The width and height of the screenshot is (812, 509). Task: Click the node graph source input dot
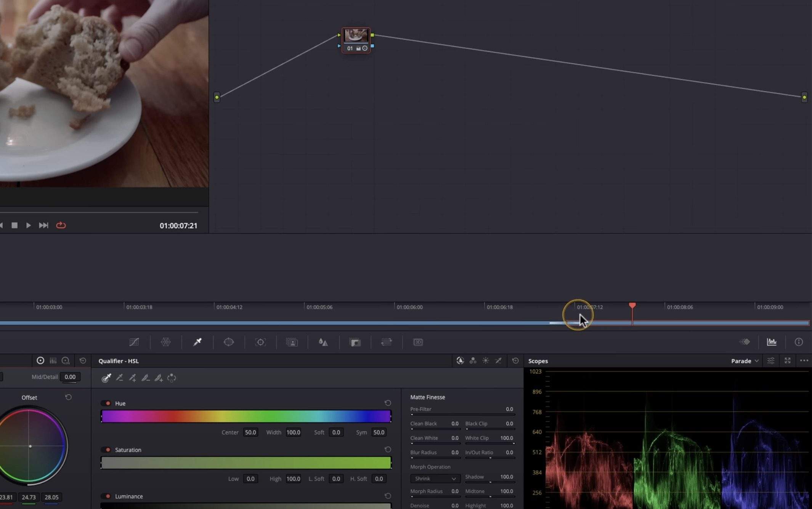tap(217, 97)
